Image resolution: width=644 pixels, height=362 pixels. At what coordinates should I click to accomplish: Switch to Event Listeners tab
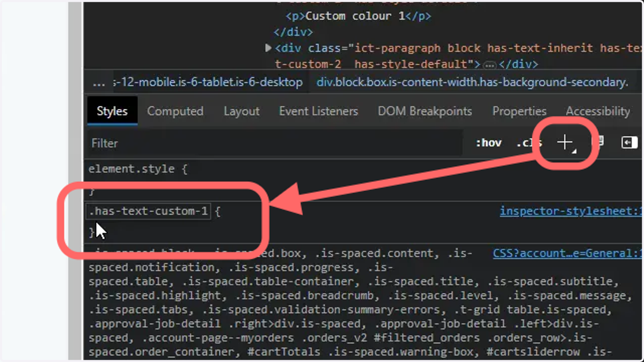click(x=318, y=111)
